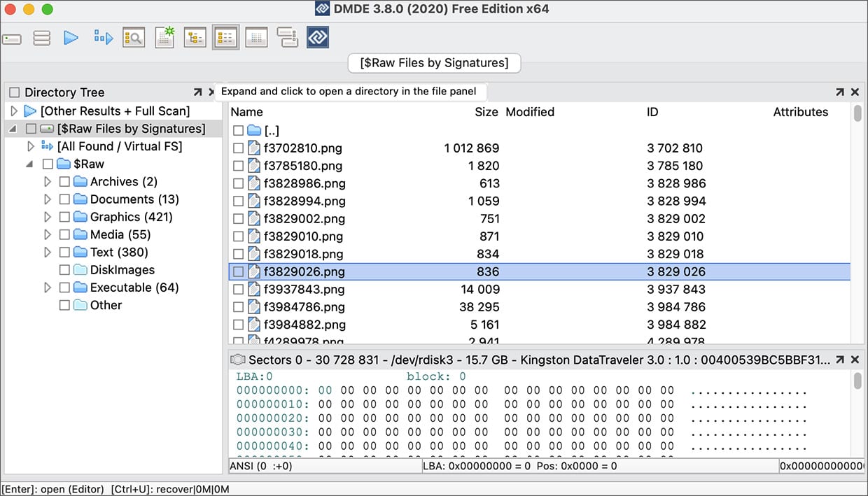Detach the Sectors panel arrow icon

point(839,360)
